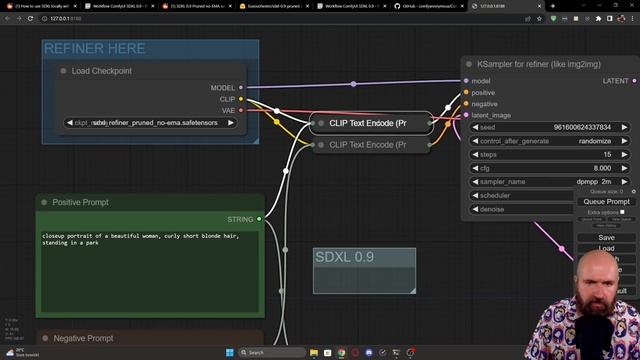Click the seed value 961600824337834
This screenshot has width=640, height=360.
(x=582, y=127)
